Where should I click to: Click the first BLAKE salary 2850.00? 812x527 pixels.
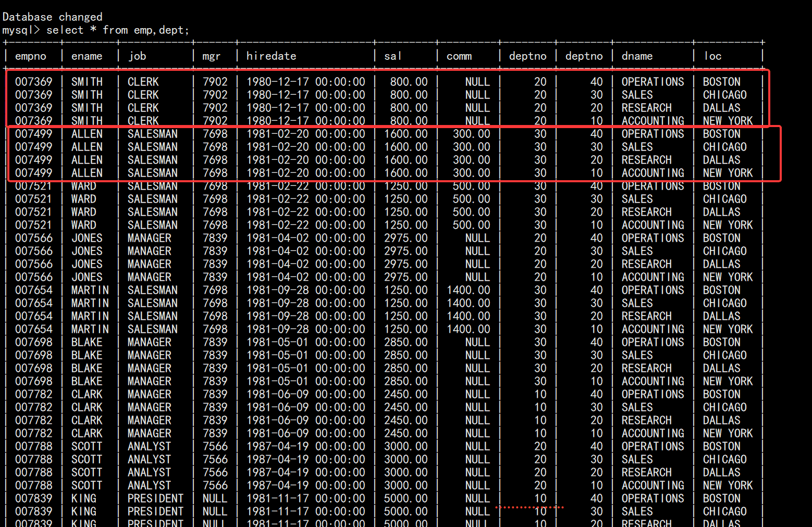[405, 342]
